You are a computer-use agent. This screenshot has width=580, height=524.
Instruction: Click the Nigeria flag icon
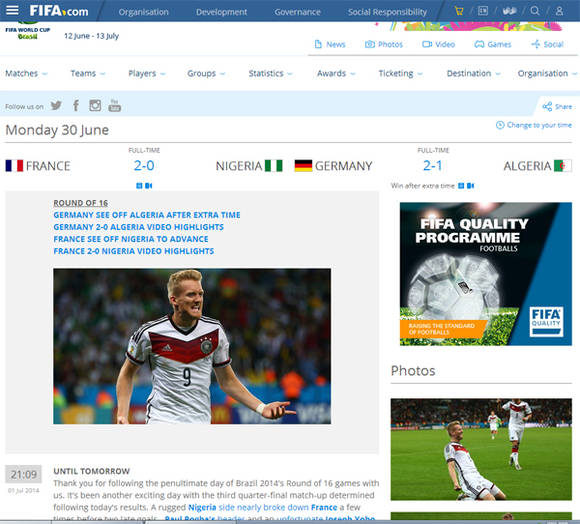point(274,166)
